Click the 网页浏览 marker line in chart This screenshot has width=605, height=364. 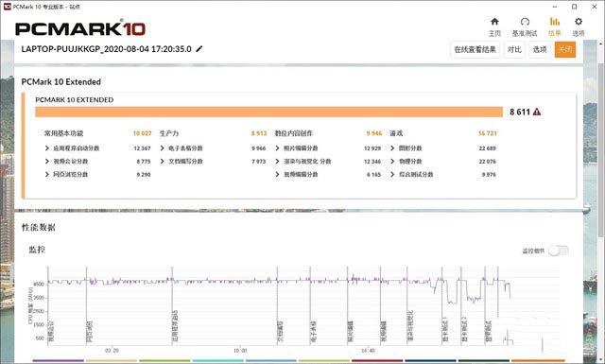click(86, 305)
